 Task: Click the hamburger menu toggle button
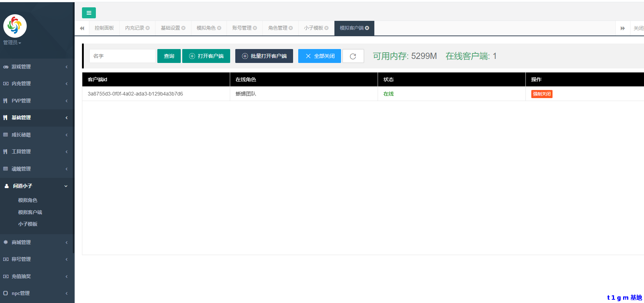coord(89,13)
